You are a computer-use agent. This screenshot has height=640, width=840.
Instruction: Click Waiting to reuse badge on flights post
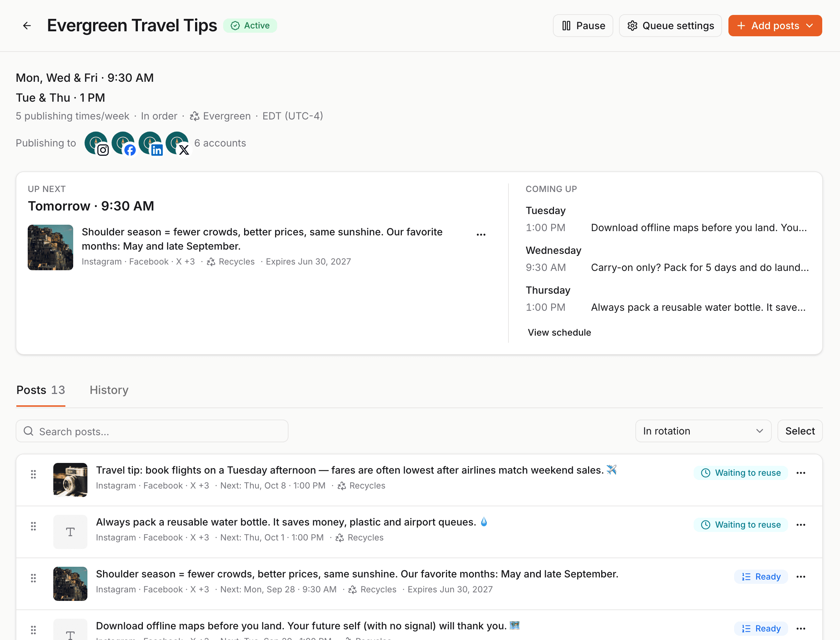coord(741,473)
